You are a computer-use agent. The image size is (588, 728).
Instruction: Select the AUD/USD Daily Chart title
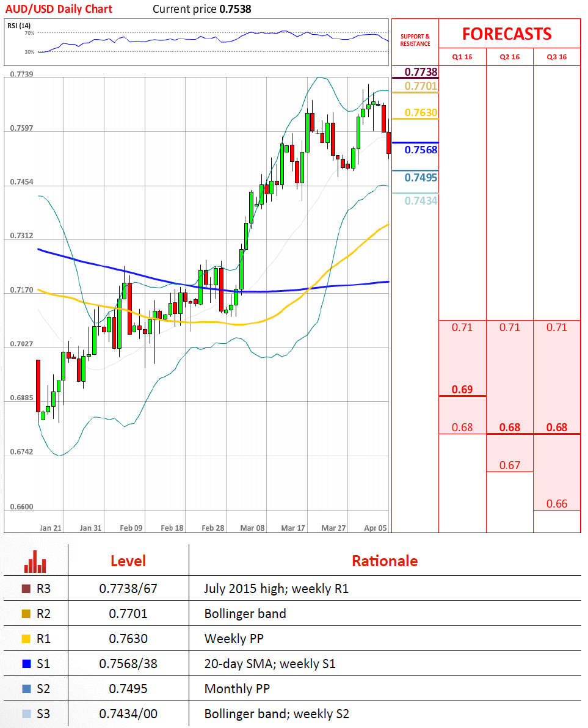coord(59,9)
